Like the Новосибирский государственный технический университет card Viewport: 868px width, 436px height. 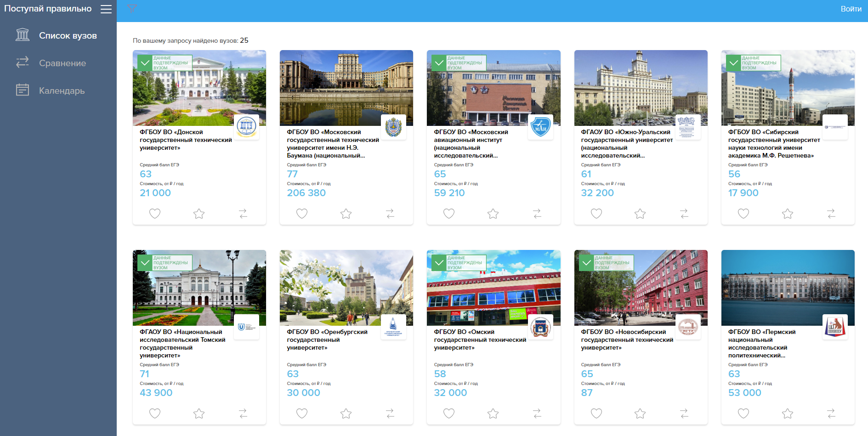click(x=596, y=413)
